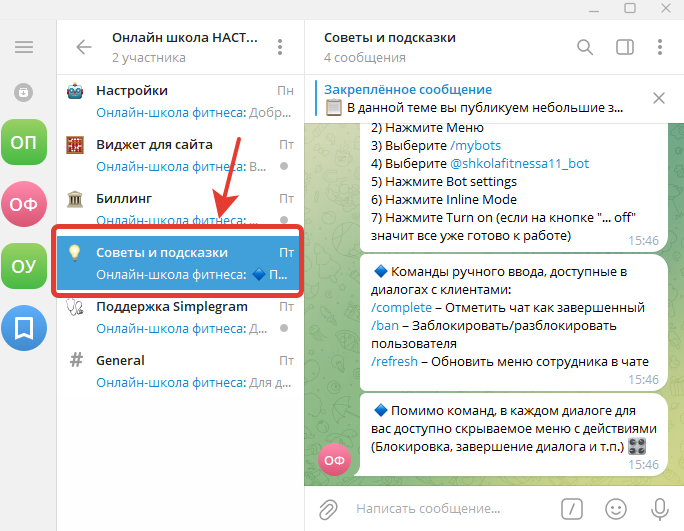Screen dimensions: 684x531
Task: Click the attach file paperclip icon
Action: [x=328, y=508]
